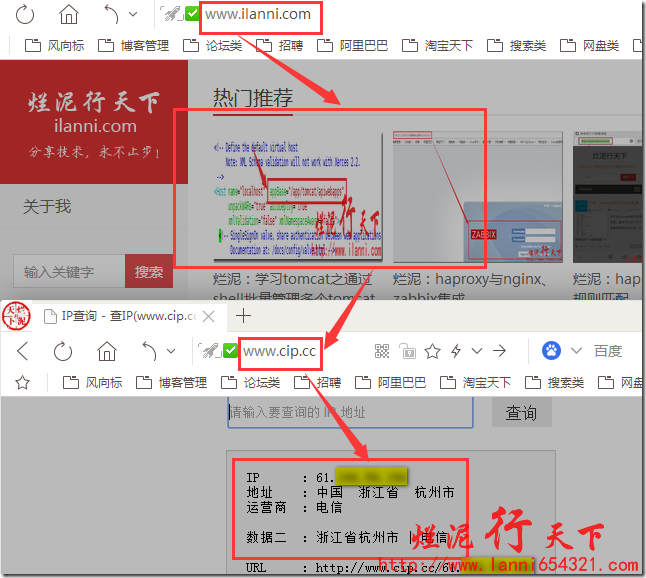646x578 pixels.
Task: Focus the 百度 search box
Action: [x=608, y=351]
